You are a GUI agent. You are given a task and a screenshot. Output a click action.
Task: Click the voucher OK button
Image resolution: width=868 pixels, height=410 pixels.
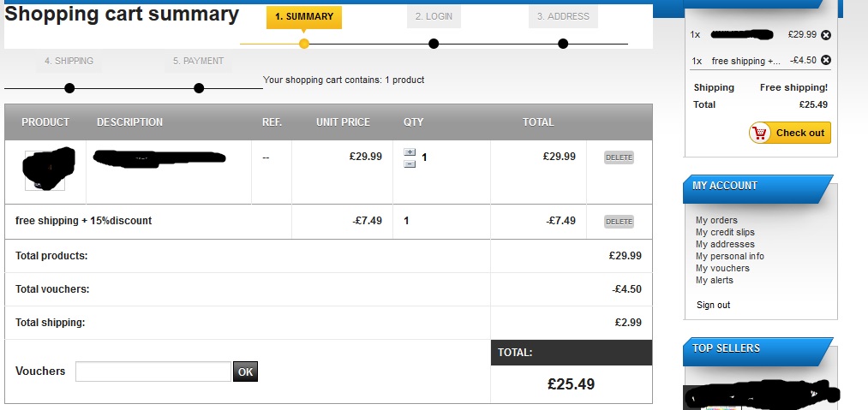[245, 371]
